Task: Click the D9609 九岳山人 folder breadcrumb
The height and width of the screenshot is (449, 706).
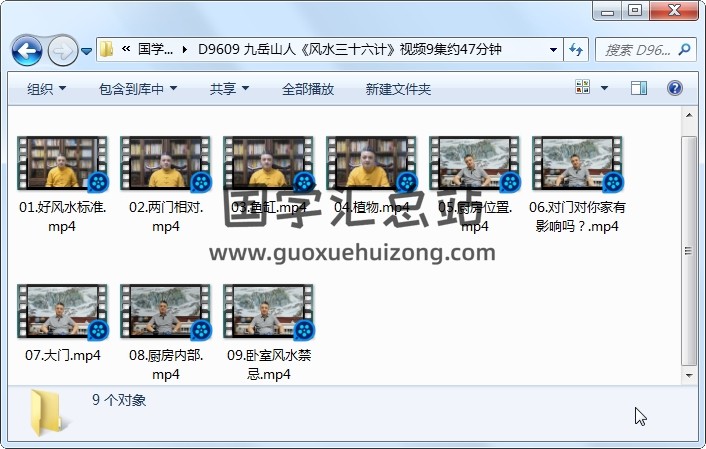Action: 349,49
